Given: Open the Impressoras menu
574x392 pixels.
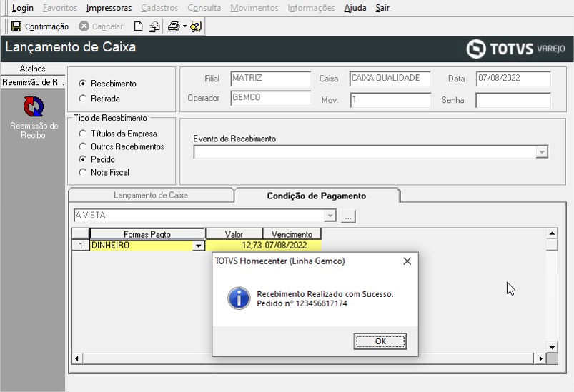Looking at the screenshot, I should pos(109,8).
